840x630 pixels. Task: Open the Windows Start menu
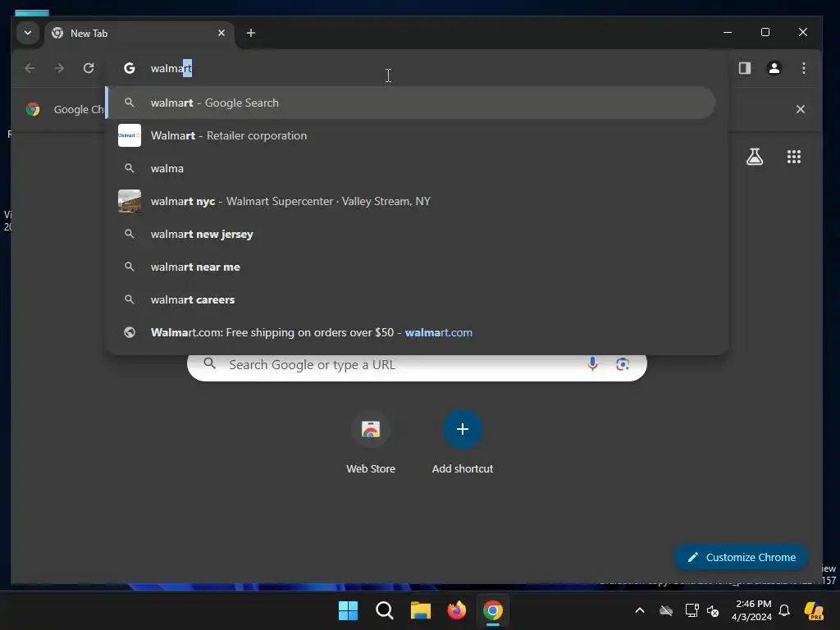coord(348,610)
